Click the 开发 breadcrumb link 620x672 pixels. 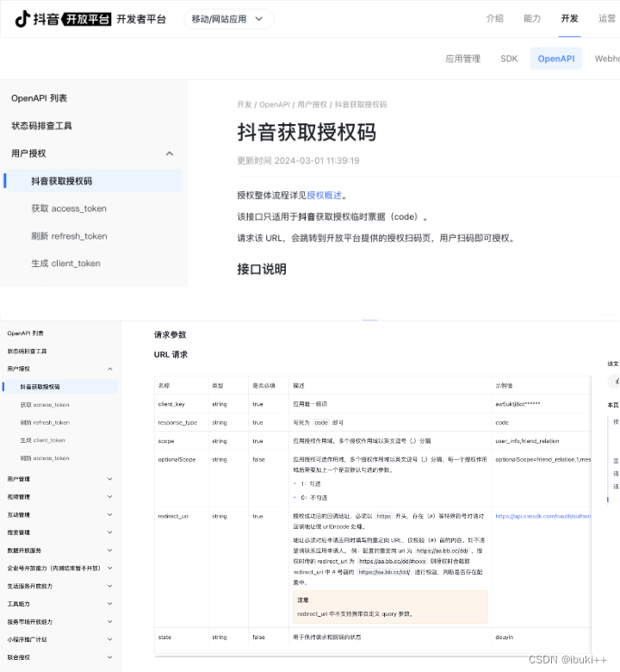(x=245, y=104)
